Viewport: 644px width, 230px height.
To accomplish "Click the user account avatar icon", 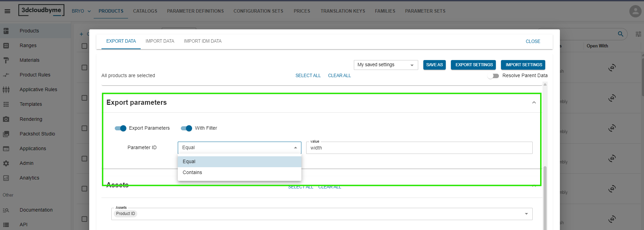I will click(635, 11).
